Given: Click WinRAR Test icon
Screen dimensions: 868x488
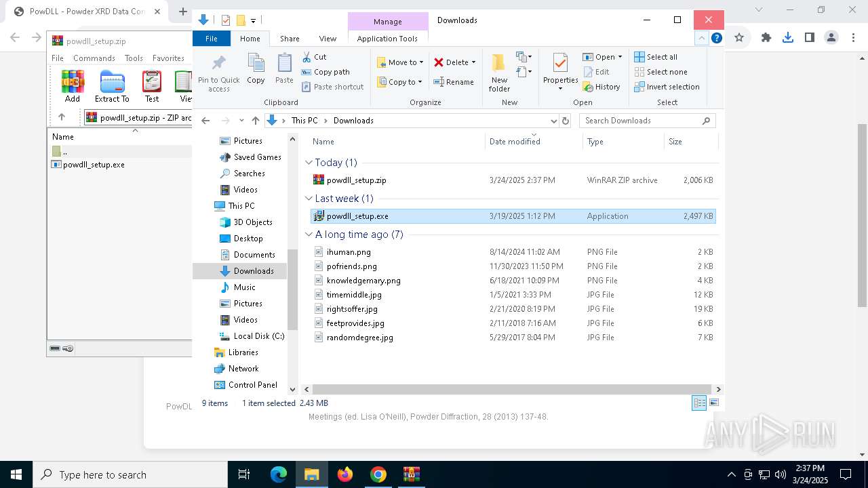Looking at the screenshot, I should point(152,86).
